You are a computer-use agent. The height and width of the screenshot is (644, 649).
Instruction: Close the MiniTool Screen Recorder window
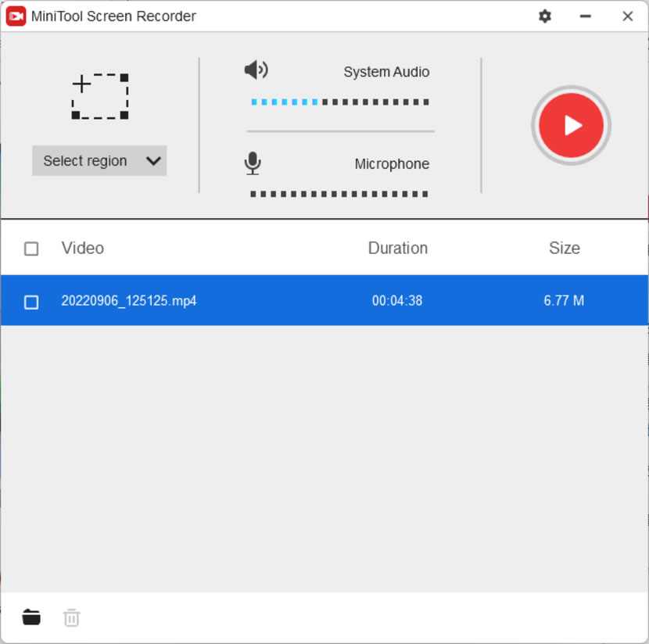pos(627,16)
